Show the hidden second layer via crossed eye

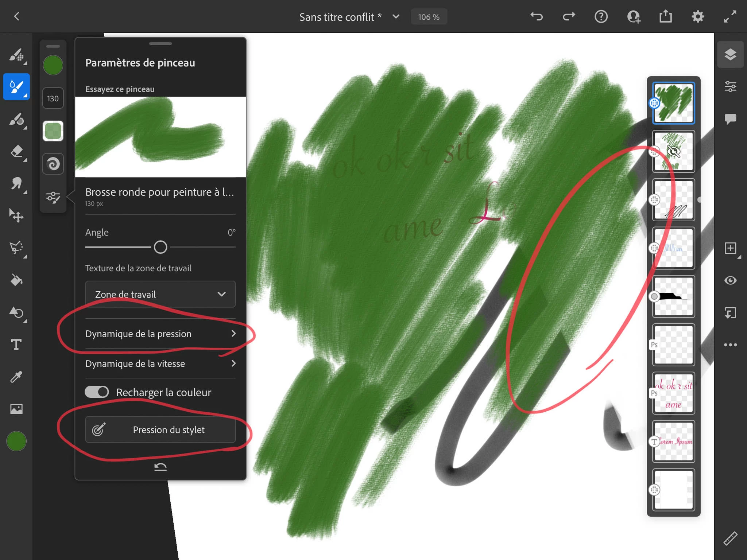673,151
